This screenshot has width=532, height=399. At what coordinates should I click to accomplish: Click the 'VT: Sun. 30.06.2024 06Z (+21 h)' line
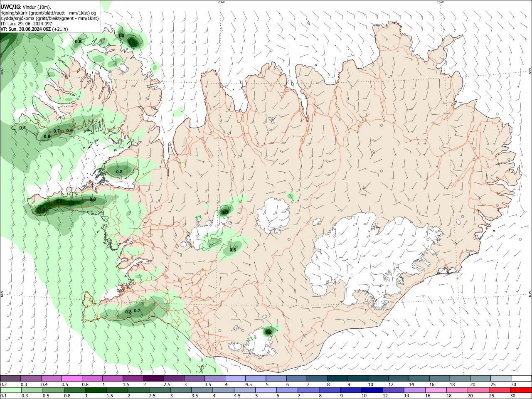coord(34,29)
